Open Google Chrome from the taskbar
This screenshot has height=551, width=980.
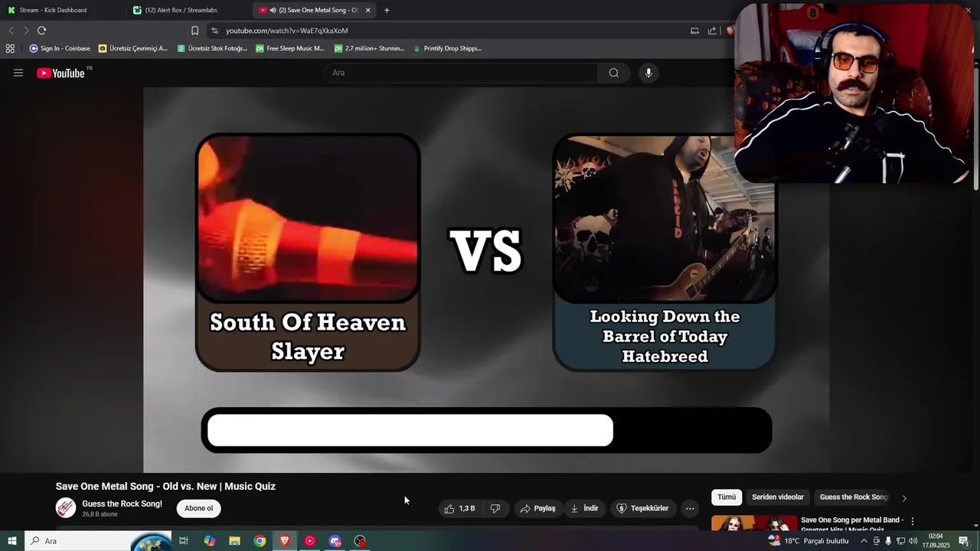pos(260,541)
